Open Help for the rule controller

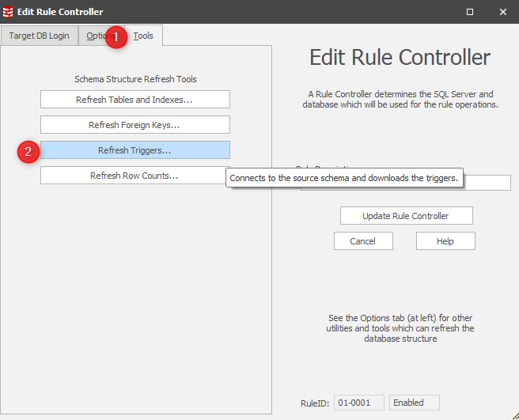[x=445, y=241]
